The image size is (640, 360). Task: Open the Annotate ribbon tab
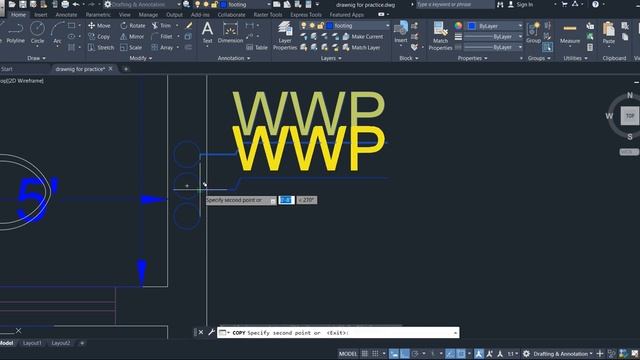click(66, 15)
